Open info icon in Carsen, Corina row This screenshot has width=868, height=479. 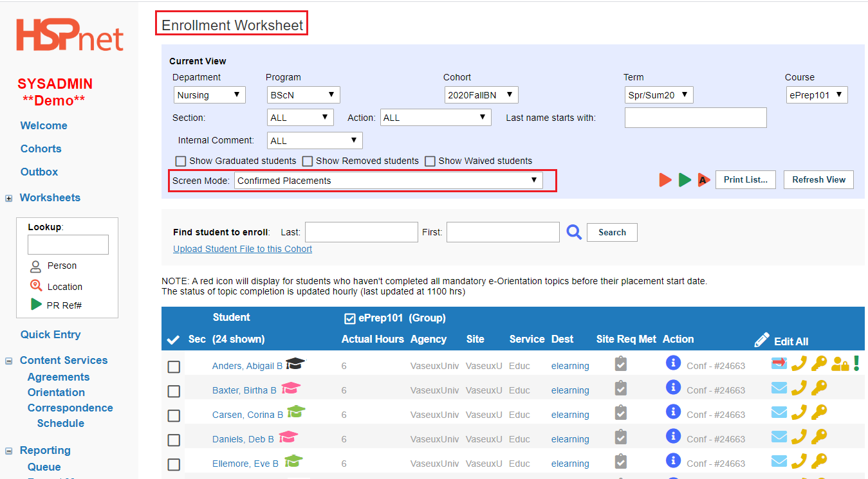[673, 411]
